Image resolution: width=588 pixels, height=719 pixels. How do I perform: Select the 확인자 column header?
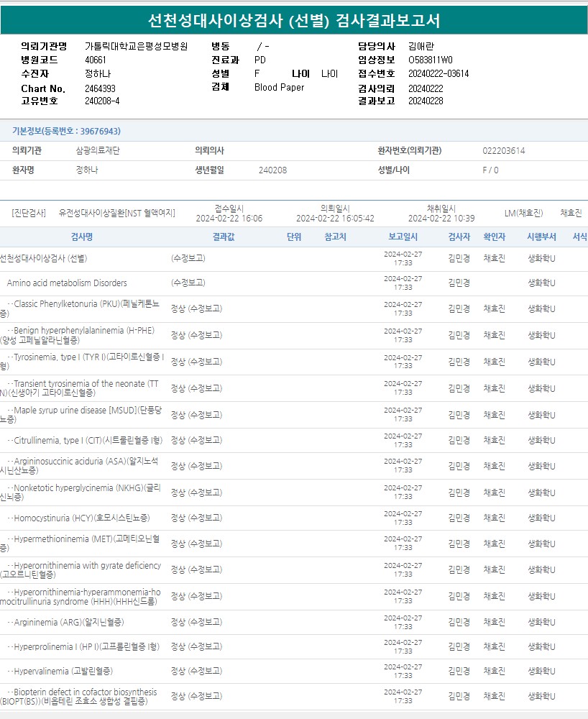tap(494, 237)
